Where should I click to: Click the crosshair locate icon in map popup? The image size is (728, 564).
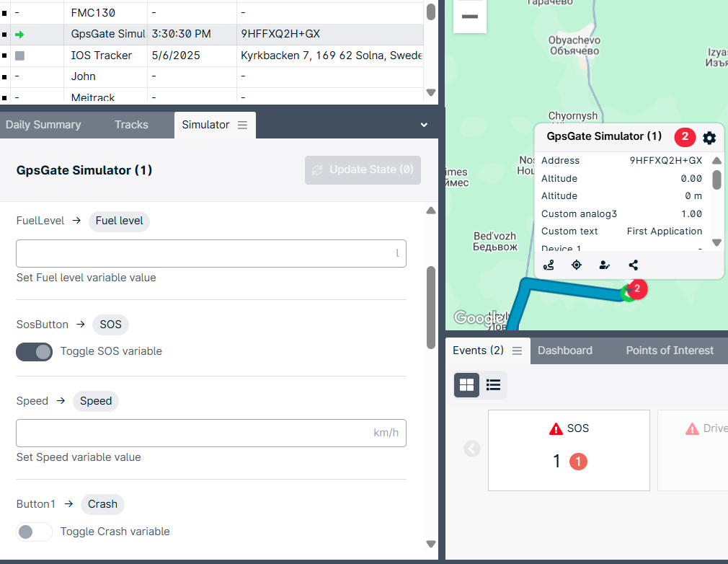pyautogui.click(x=577, y=265)
